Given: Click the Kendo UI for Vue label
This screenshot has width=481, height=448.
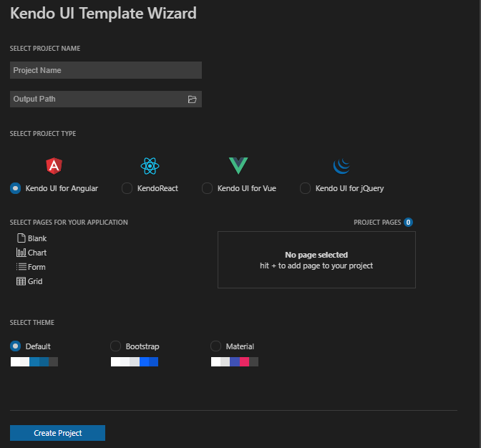Looking at the screenshot, I should tap(247, 188).
